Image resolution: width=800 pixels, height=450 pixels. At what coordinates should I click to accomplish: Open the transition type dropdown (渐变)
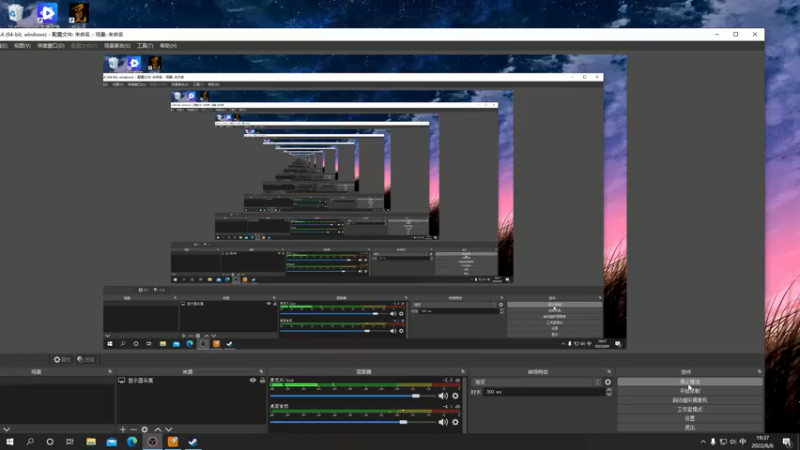(x=537, y=382)
